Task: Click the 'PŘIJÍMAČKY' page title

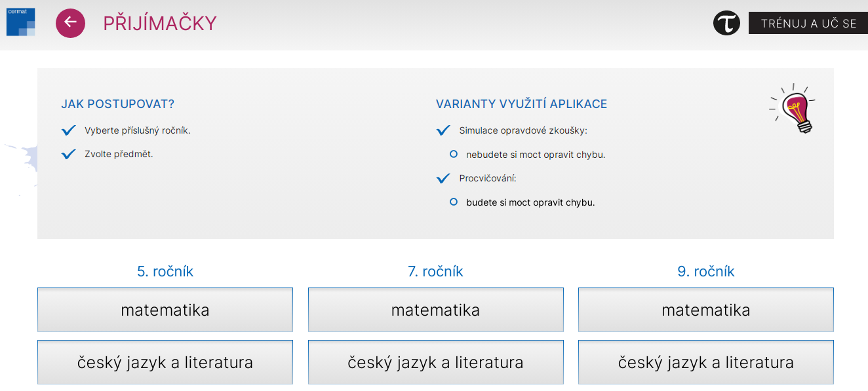Action: pos(160,24)
